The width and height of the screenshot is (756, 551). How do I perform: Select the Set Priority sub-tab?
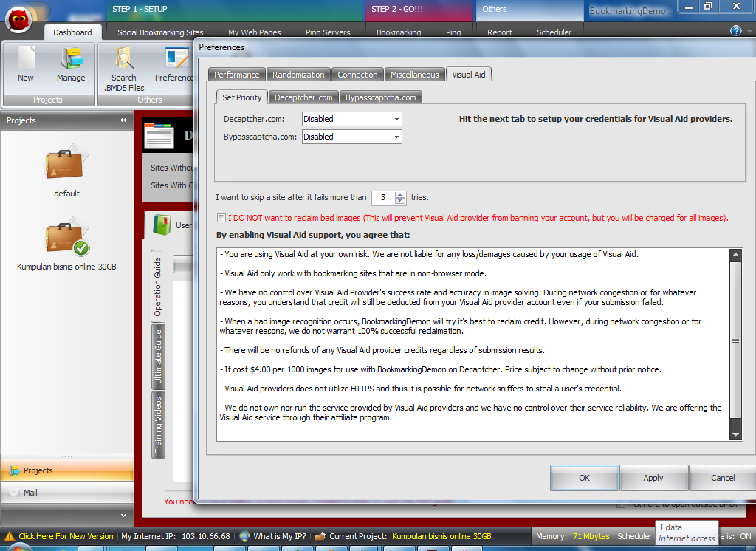click(241, 97)
